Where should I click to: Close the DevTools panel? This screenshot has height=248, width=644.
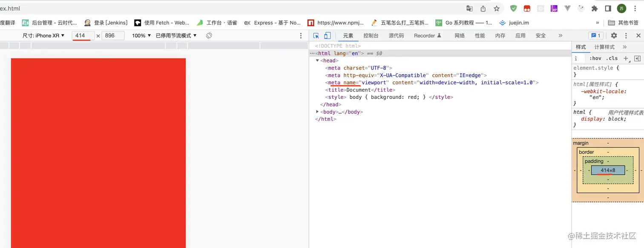click(x=638, y=36)
